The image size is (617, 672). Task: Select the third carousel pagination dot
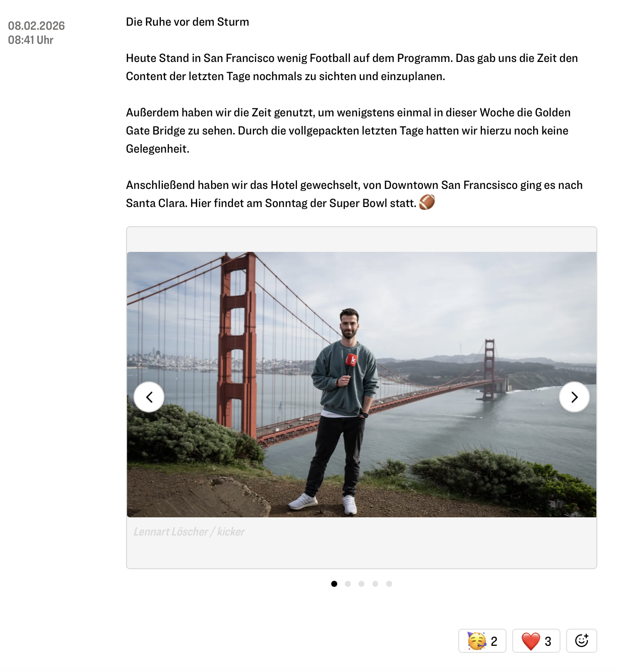pos(361,584)
